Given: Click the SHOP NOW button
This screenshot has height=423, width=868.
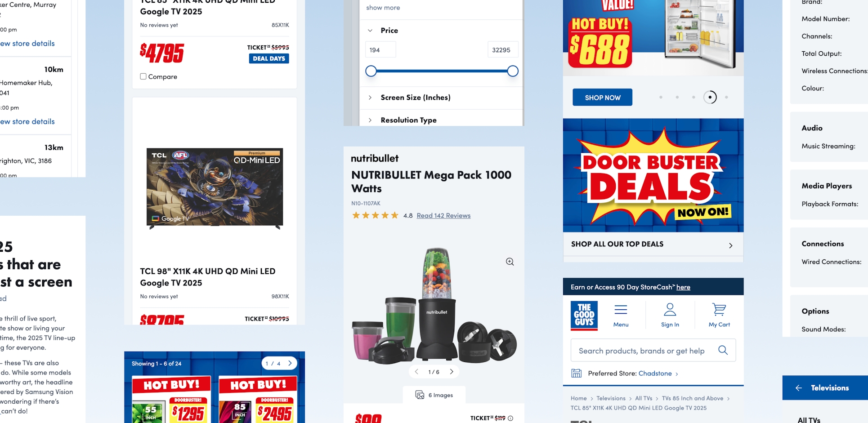Looking at the screenshot, I should tap(602, 97).
